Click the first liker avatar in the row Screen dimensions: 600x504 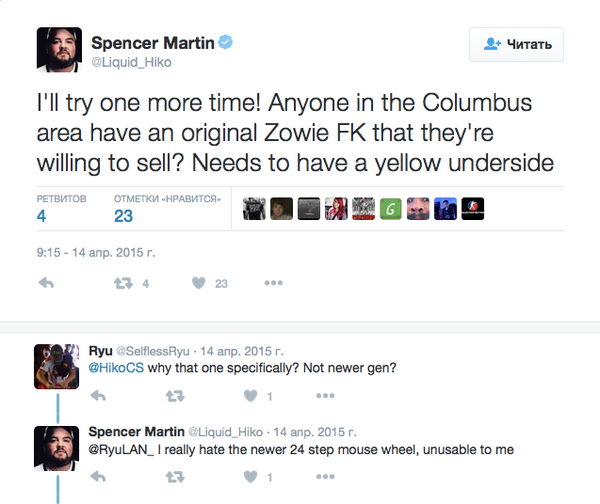254,208
